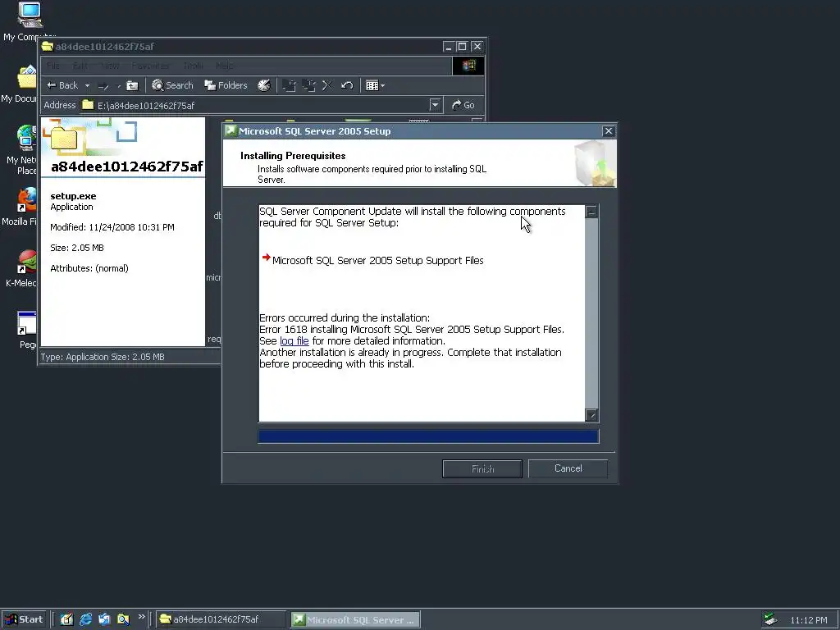Launch Internet Explorer from quick launch
This screenshot has height=630, width=840.
[x=85, y=619]
